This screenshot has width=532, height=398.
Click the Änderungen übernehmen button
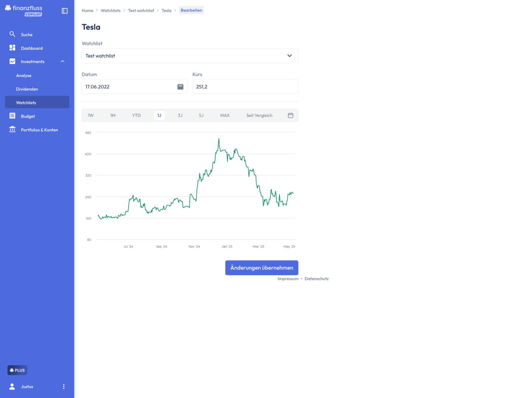pos(261,268)
